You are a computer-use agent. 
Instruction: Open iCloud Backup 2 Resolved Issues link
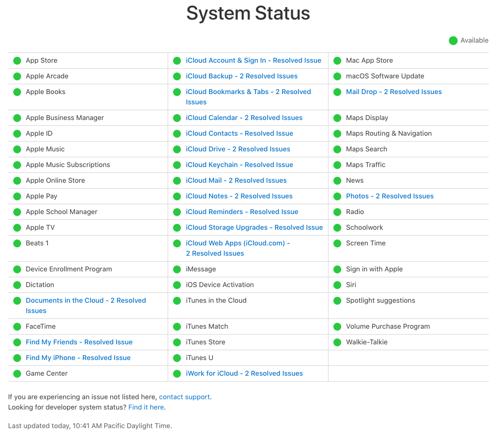click(x=241, y=76)
